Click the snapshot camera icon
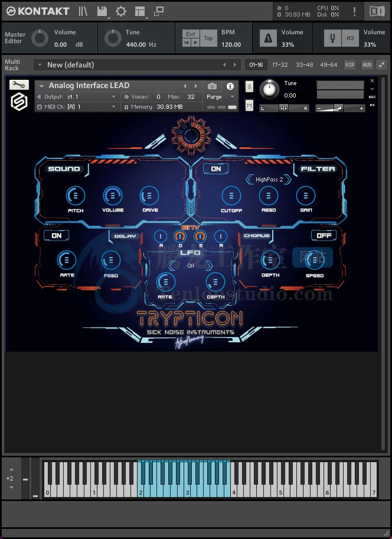The width and height of the screenshot is (392, 539). tap(212, 86)
